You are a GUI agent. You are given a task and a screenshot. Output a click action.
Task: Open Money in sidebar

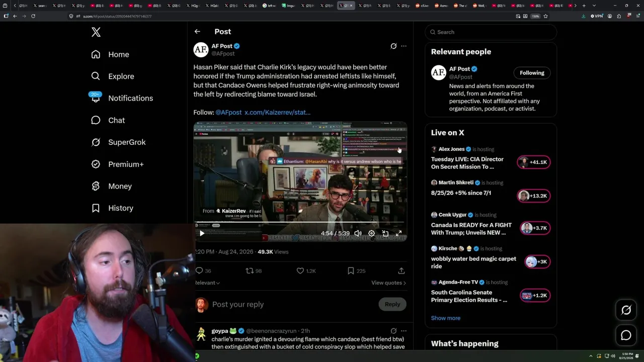pyautogui.click(x=112, y=186)
